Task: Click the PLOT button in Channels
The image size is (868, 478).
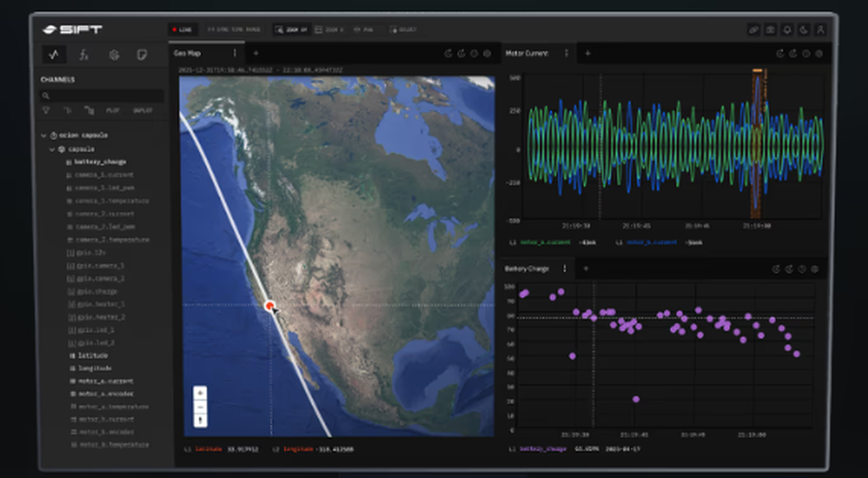Action: [113, 111]
